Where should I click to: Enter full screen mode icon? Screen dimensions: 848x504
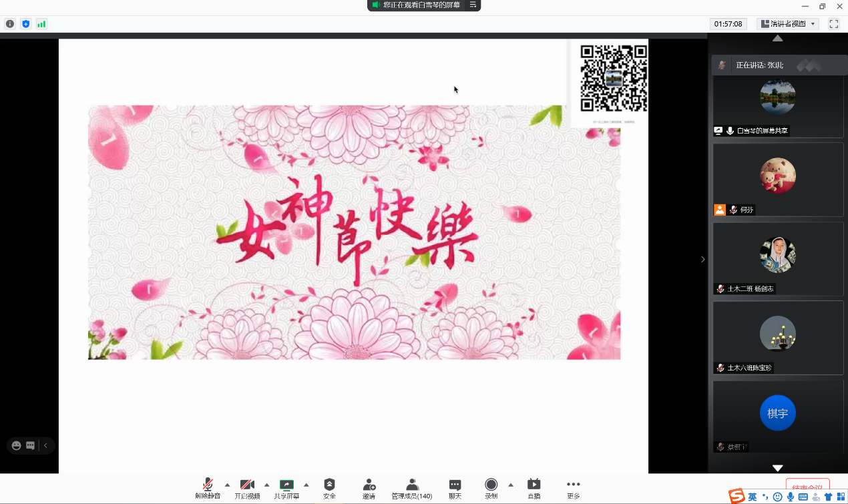833,24
